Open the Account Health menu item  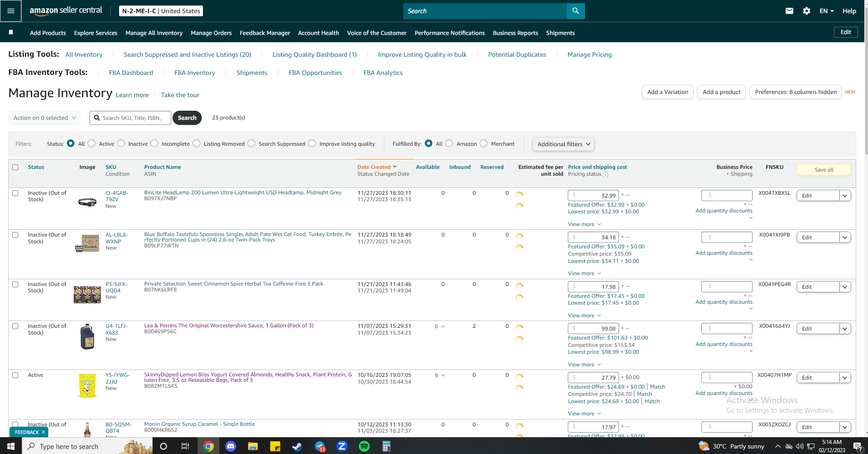318,33
